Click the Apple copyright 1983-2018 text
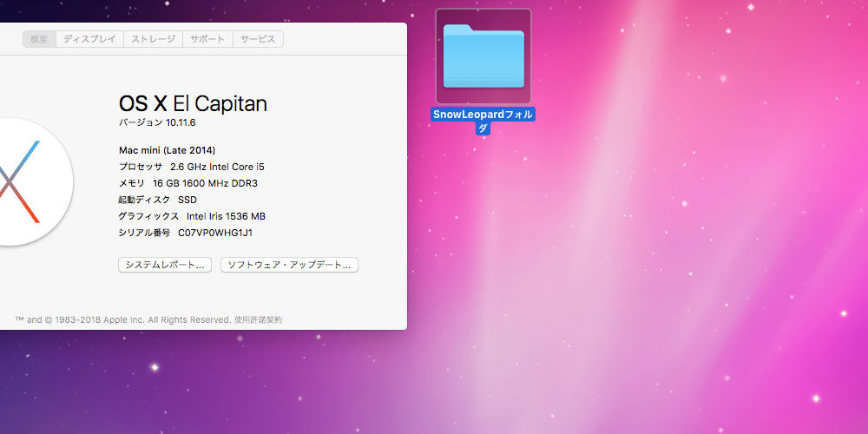The height and width of the screenshot is (434, 868). click(123, 320)
